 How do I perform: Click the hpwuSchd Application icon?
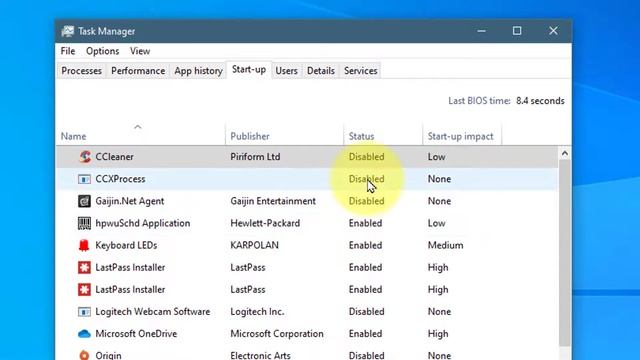84,223
